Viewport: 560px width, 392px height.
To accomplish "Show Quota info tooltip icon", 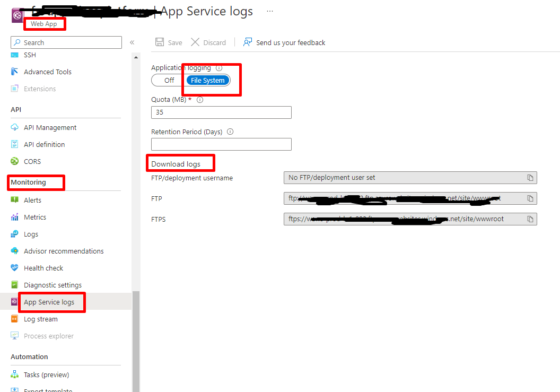I will pos(200,100).
